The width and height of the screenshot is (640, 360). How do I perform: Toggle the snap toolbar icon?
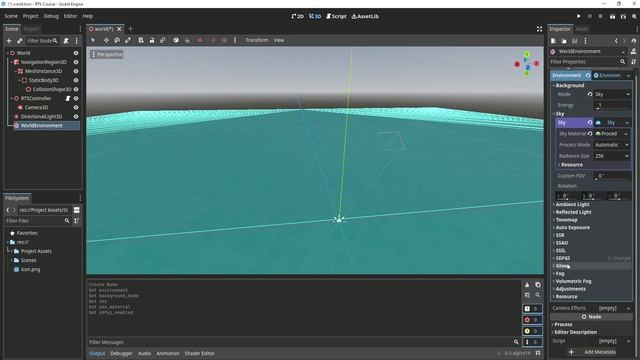point(187,40)
